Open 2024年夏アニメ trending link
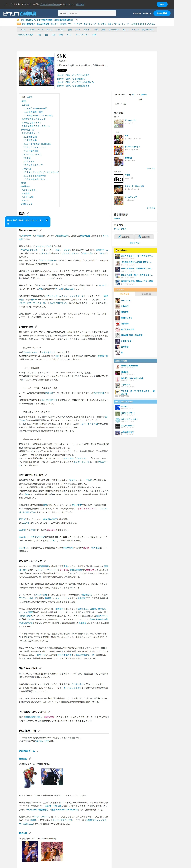This screenshot has width=191, height=868. (x=29, y=24)
